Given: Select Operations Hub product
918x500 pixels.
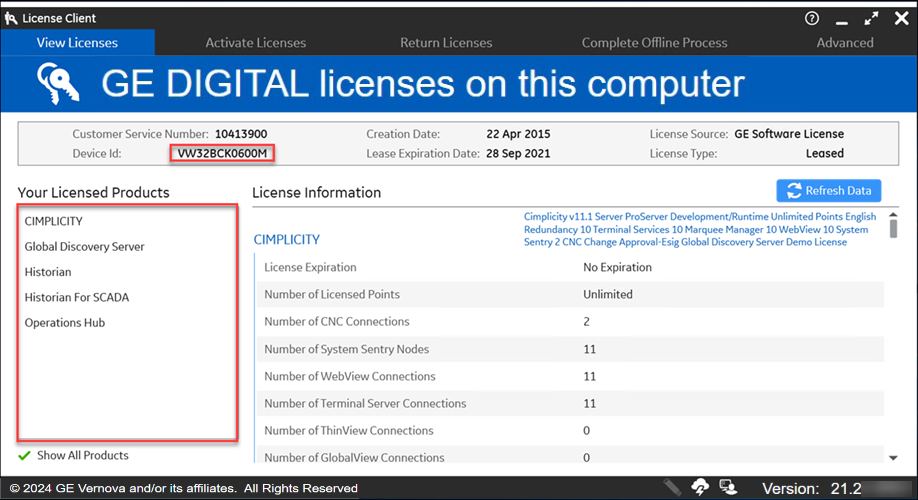Looking at the screenshot, I should pyautogui.click(x=64, y=323).
